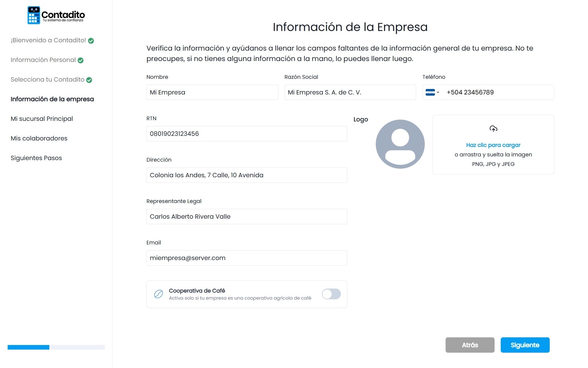This screenshot has width=588, height=368.
Task: Click the Email input field
Action: [247, 258]
